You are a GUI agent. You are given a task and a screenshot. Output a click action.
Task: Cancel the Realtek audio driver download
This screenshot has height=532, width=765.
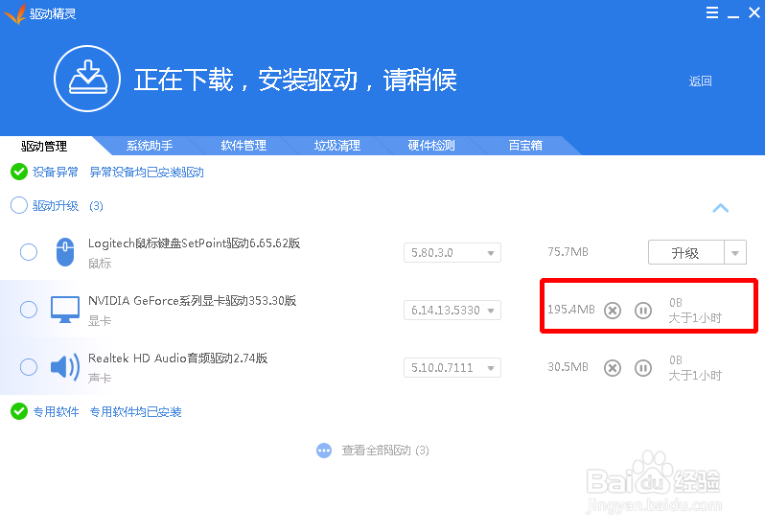point(613,368)
